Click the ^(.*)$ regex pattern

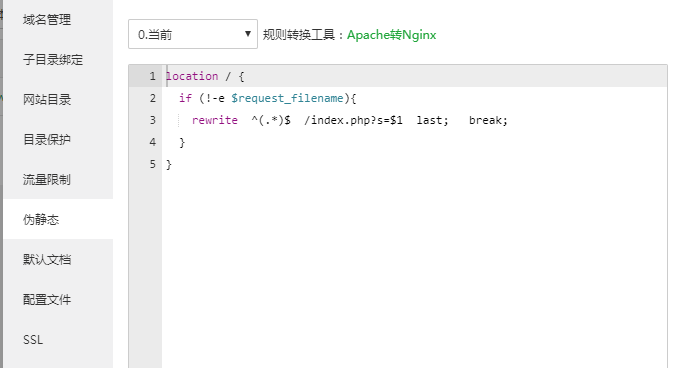[x=271, y=121]
